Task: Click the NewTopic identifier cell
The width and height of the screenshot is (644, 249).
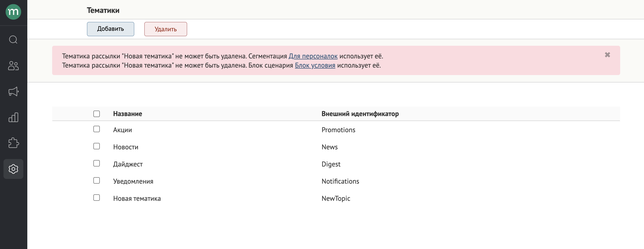Action: tap(336, 199)
